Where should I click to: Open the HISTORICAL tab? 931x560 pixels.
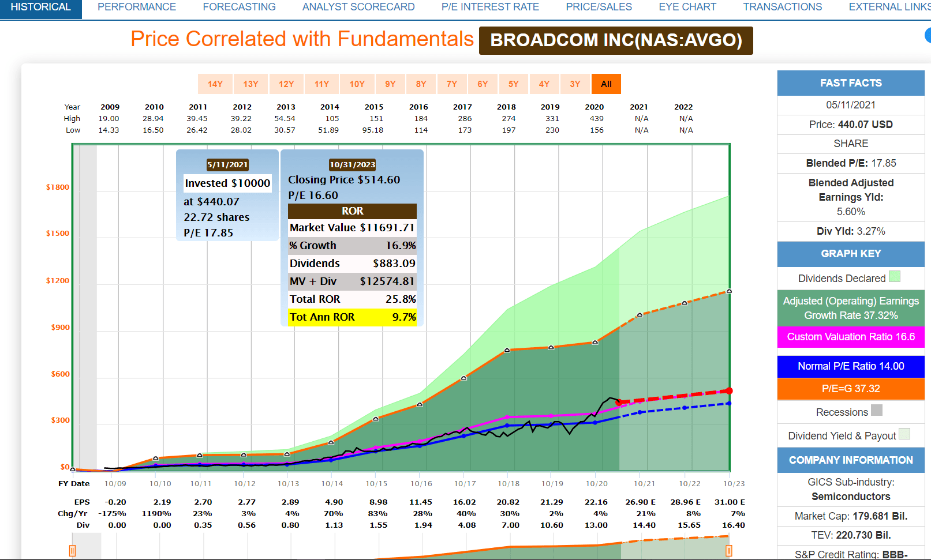(40, 7)
